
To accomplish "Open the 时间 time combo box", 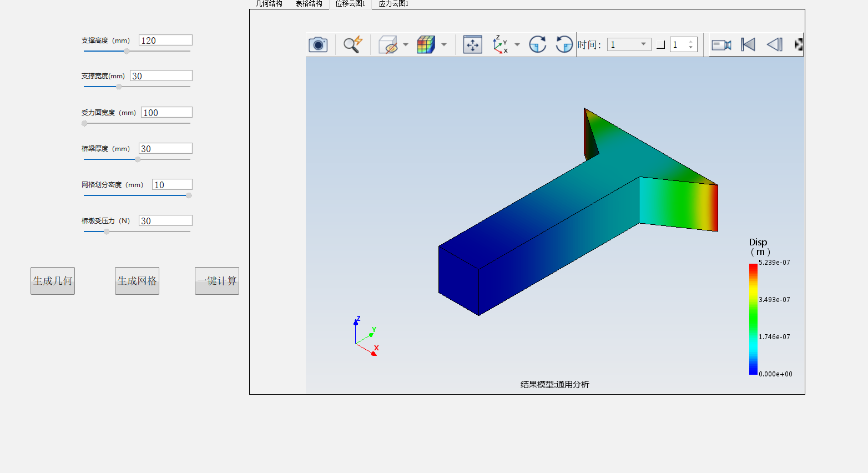I will click(629, 44).
